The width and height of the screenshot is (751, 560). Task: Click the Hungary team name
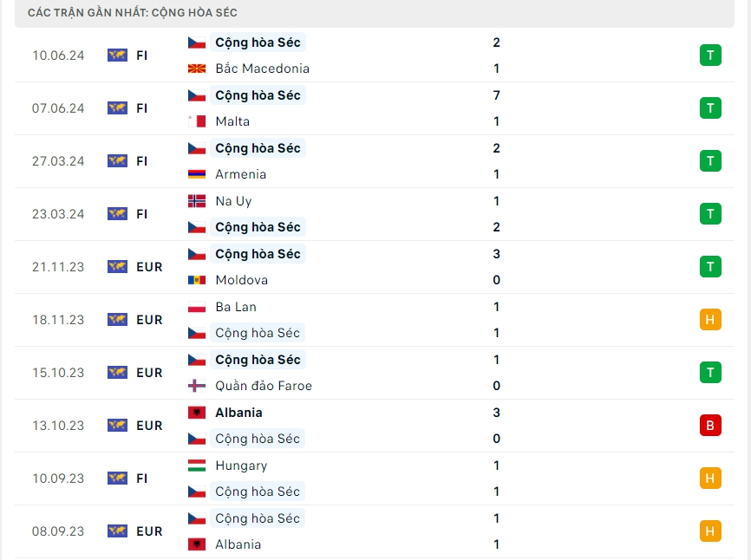click(241, 466)
